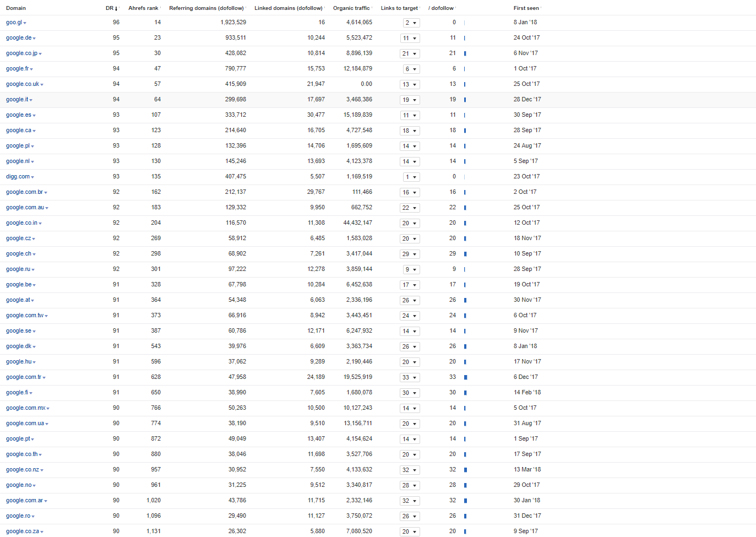Click the Ahrefs rank value "1,096"
Screen dimensions: 756x537
click(154, 516)
